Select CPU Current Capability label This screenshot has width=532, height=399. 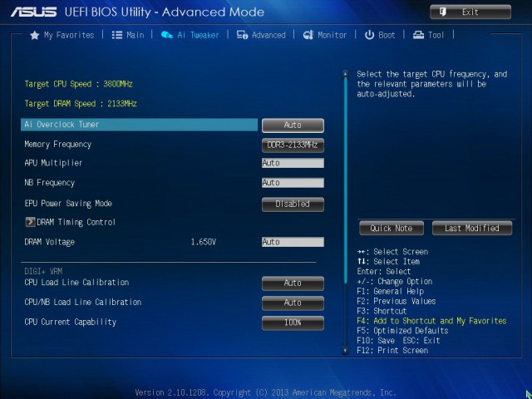click(x=70, y=322)
